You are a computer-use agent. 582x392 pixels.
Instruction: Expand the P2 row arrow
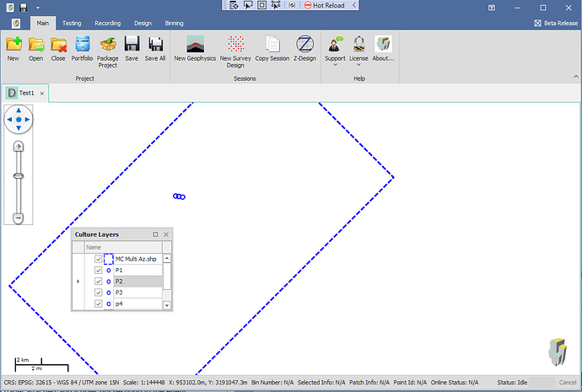tap(78, 282)
